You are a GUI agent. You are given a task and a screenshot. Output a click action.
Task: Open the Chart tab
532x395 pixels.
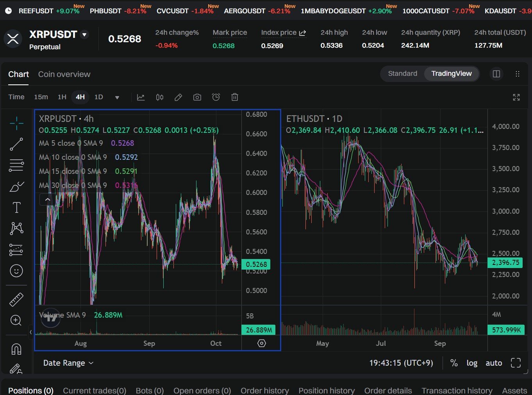(19, 74)
